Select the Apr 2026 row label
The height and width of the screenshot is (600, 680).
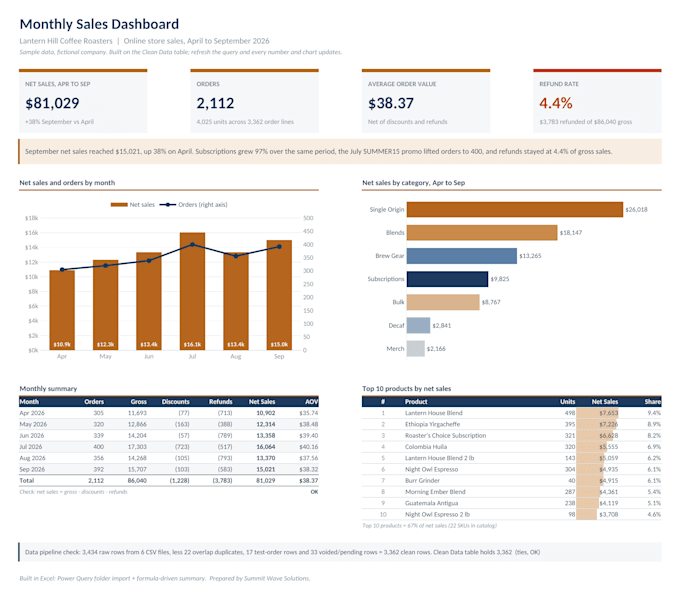click(32, 413)
